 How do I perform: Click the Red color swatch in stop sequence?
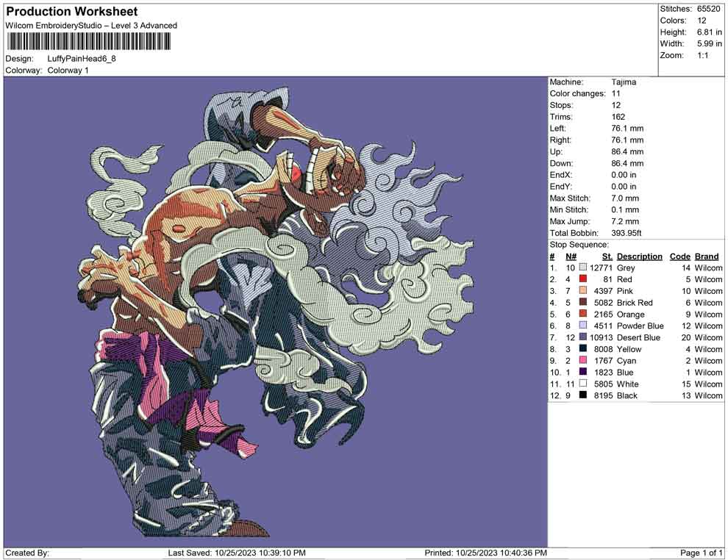coord(582,279)
